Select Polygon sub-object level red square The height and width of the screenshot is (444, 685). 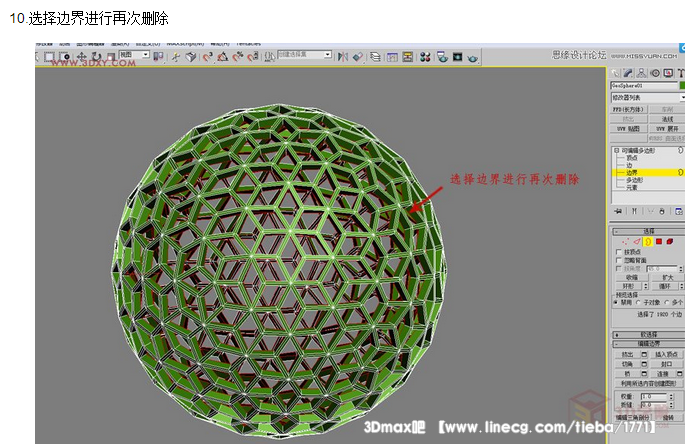click(659, 242)
